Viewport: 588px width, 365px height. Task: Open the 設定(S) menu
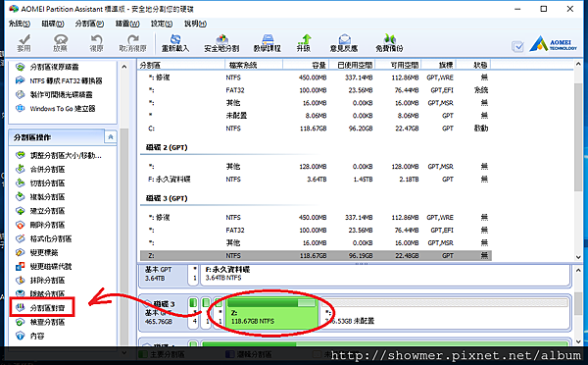pos(162,24)
